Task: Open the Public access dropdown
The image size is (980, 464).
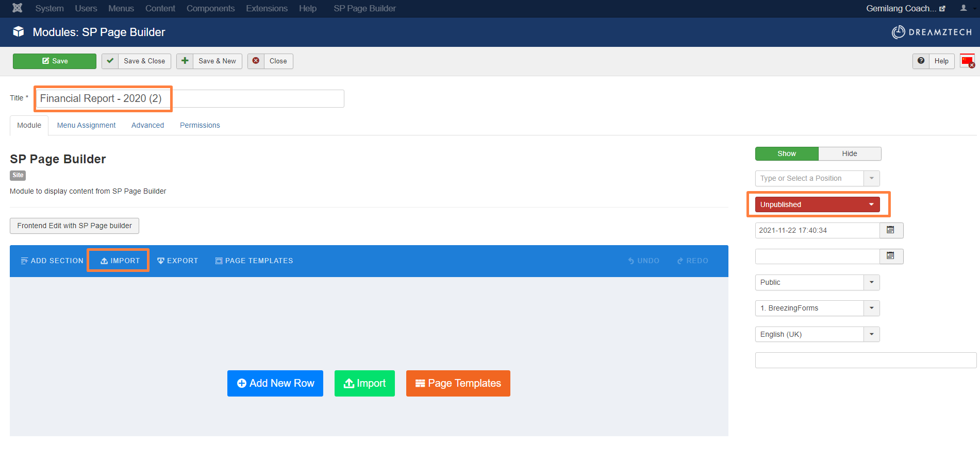Action: pyautogui.click(x=817, y=282)
